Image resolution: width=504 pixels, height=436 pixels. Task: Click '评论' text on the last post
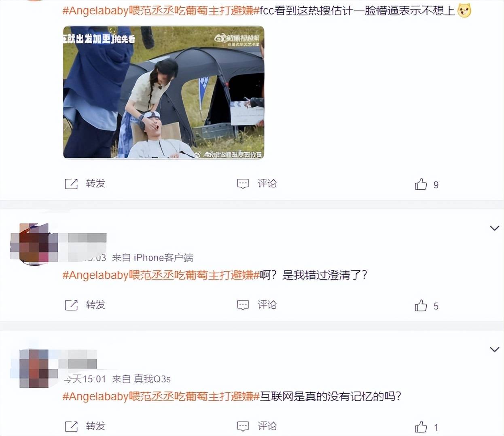pos(267,426)
